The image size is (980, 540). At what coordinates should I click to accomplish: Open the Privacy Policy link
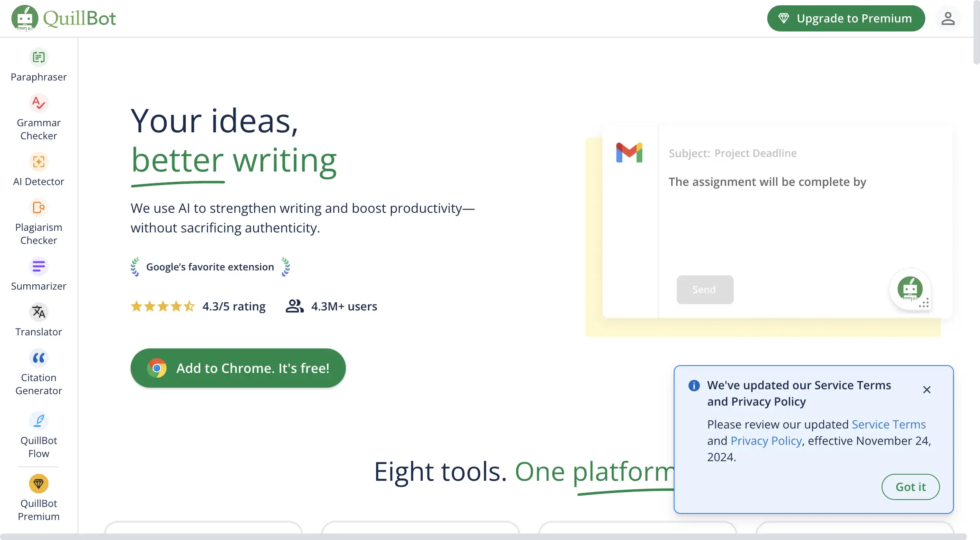tap(765, 441)
